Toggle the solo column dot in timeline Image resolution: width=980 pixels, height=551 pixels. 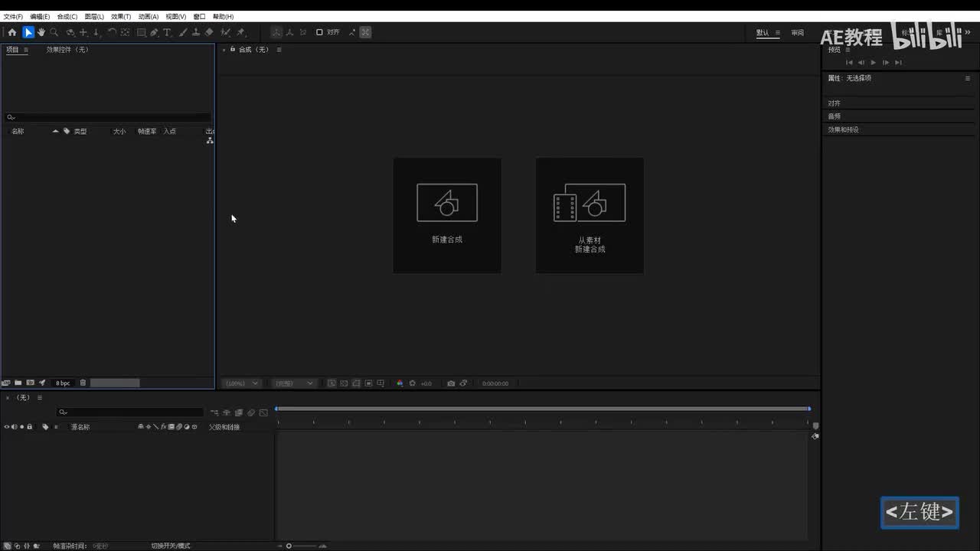[22, 427]
